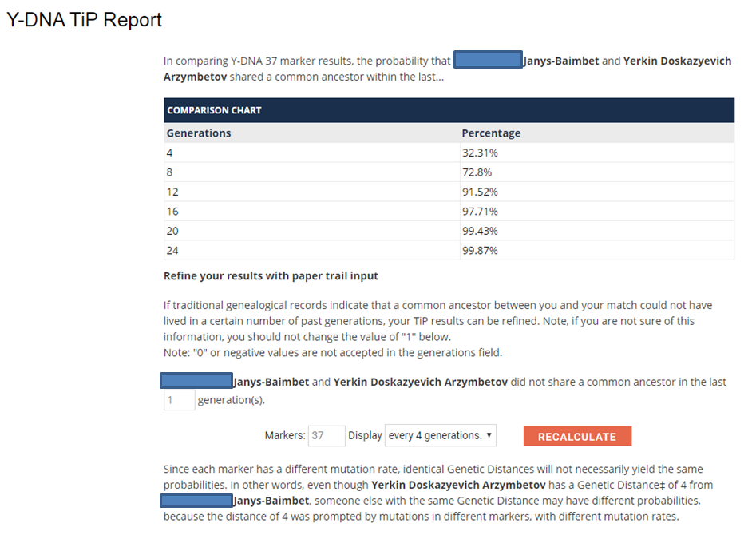Select the Percentage column header

click(491, 133)
